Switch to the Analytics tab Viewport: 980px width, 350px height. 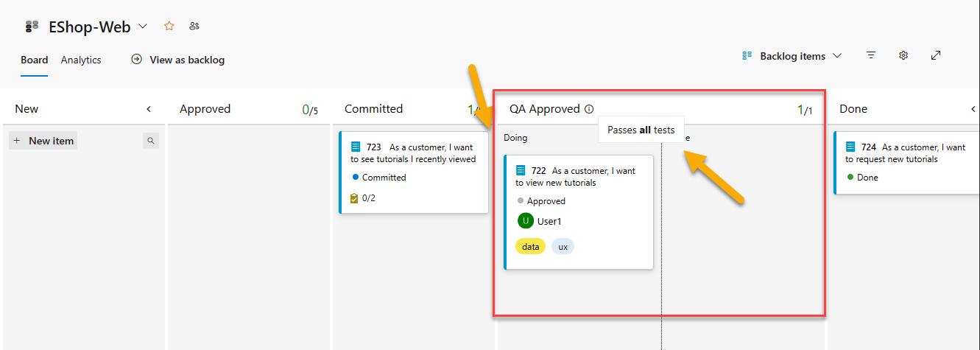pyautogui.click(x=81, y=60)
